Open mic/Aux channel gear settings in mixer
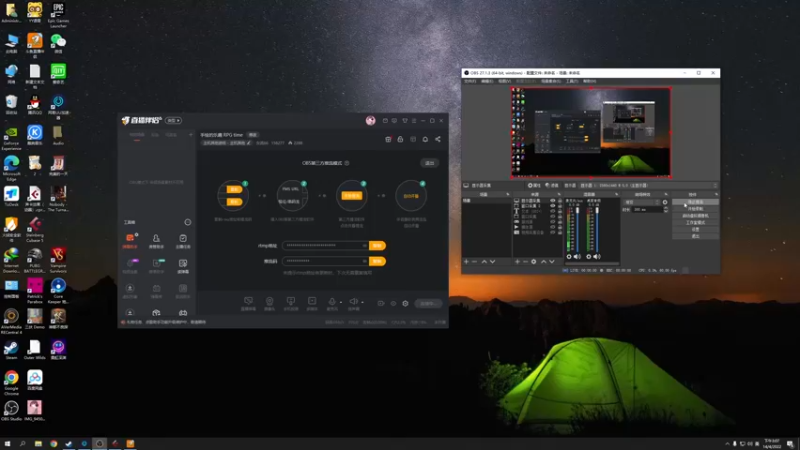 (569, 256)
